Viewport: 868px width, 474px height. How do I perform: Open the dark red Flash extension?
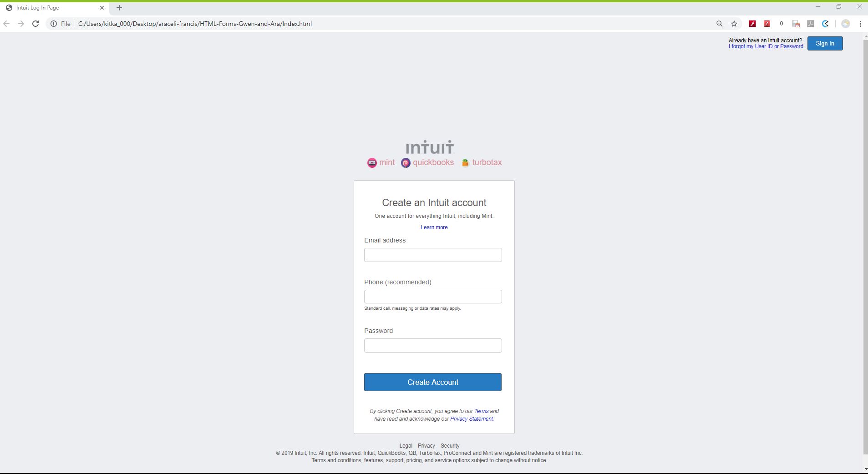(x=752, y=24)
